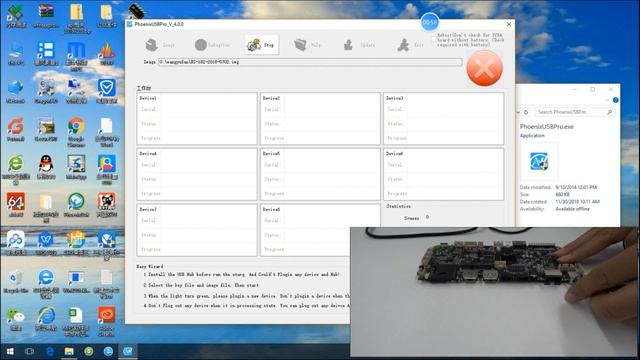Screen dimensions: 640x360
Task: Open the WinRAR archive desktop icon
Action: [x=46, y=16]
